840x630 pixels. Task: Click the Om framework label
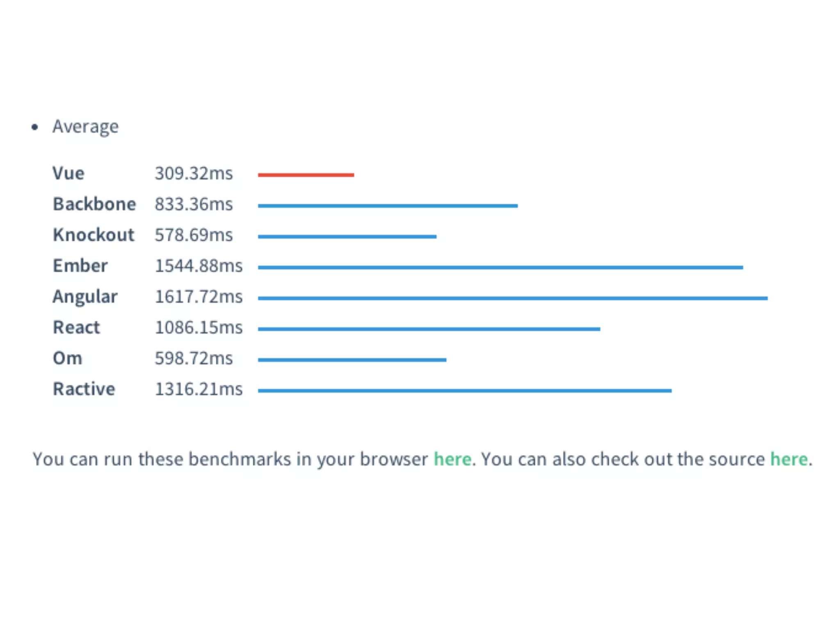[x=68, y=358]
